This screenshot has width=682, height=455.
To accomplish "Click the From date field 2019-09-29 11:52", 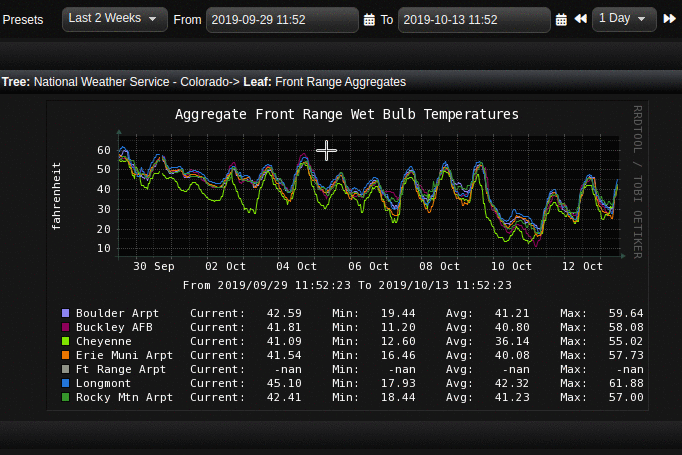I will 282,20.
